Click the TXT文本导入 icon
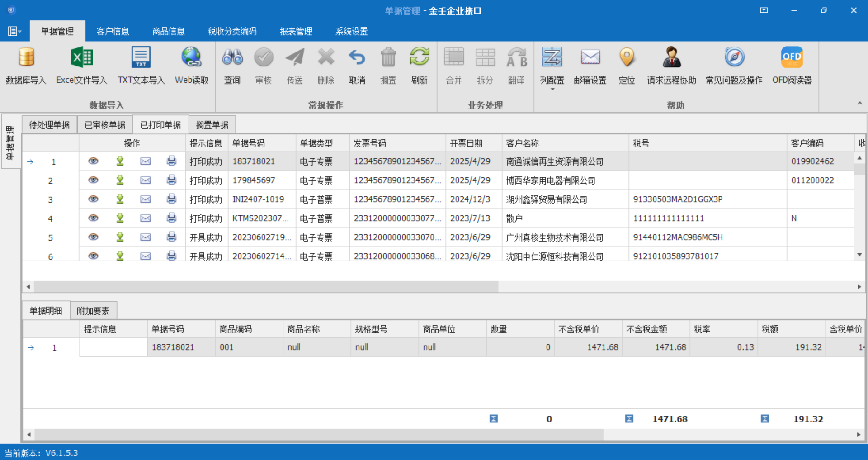Screen dimensions: 868x460 point(141,58)
